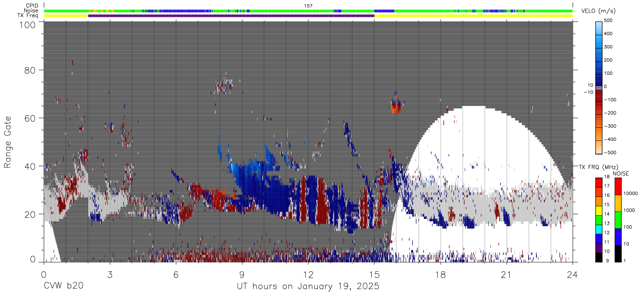Viewport: 644px width, 297px height.
Task: Click the 6 UT hour tick label
Action: point(176,274)
